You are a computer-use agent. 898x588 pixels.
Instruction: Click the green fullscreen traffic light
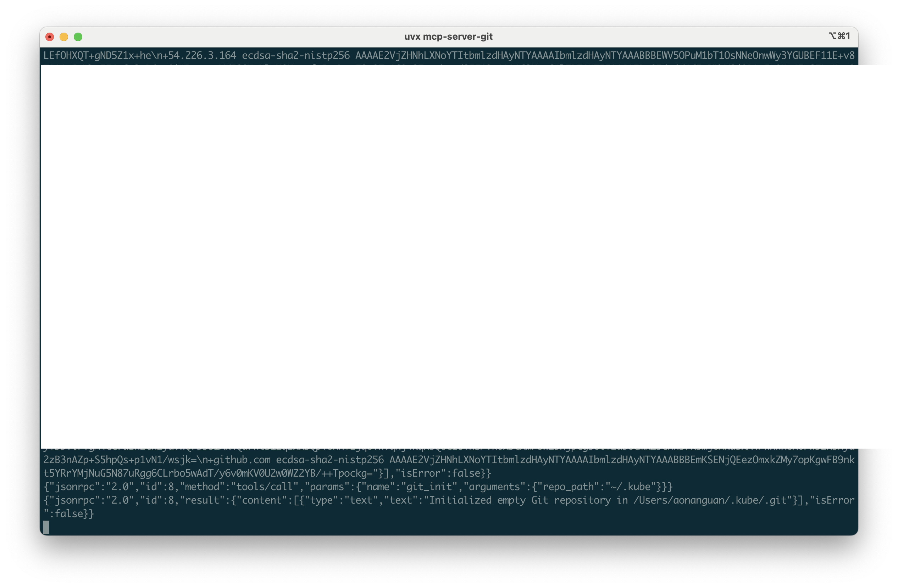(x=78, y=36)
